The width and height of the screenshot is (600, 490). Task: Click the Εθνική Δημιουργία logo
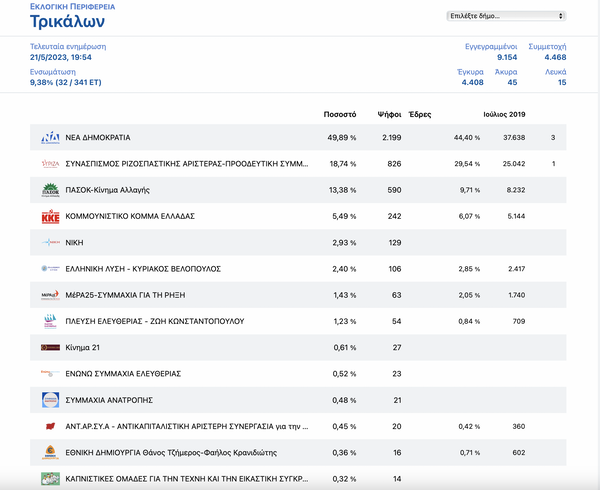[50, 452]
